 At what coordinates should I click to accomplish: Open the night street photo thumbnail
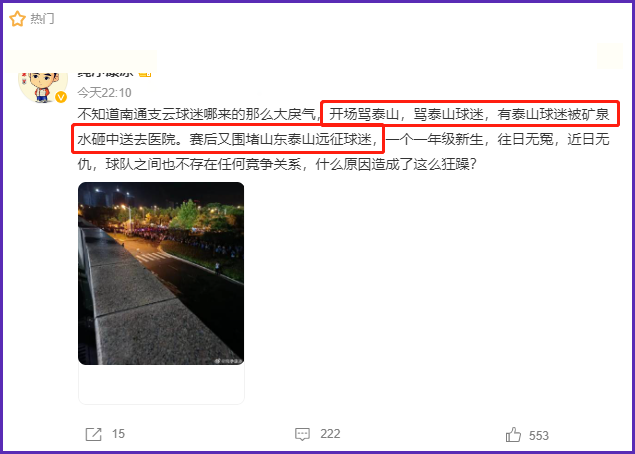click(x=161, y=273)
